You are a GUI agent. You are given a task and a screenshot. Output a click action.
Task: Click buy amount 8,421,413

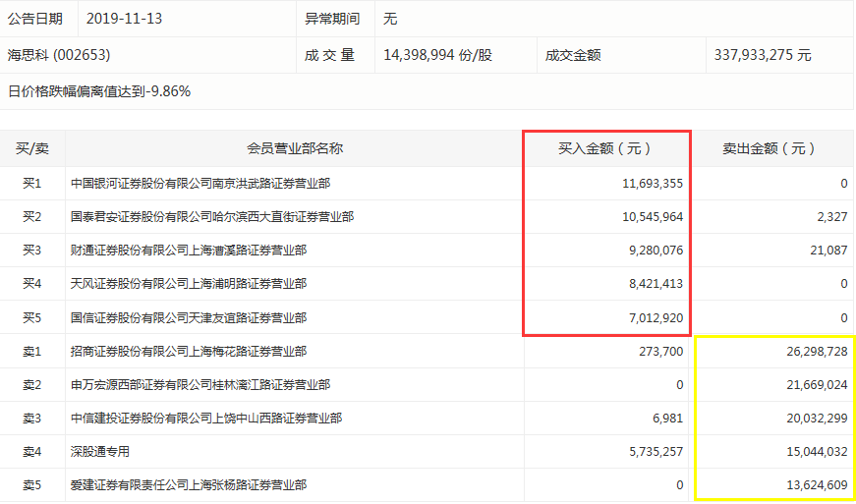(x=656, y=284)
